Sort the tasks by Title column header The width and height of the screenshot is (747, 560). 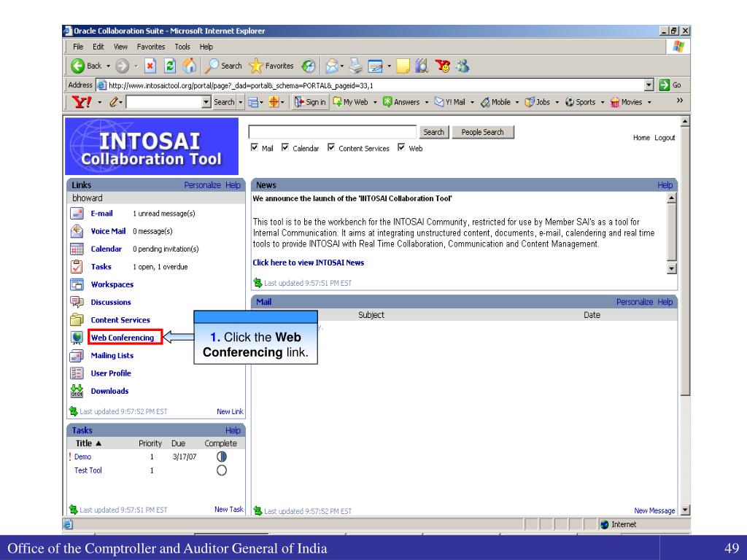point(88,443)
